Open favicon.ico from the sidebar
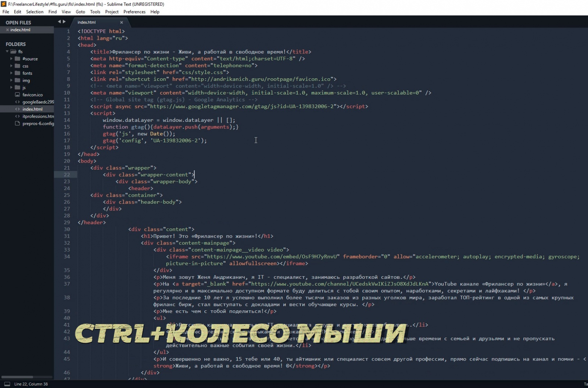This screenshot has height=388, width=588. click(x=32, y=95)
